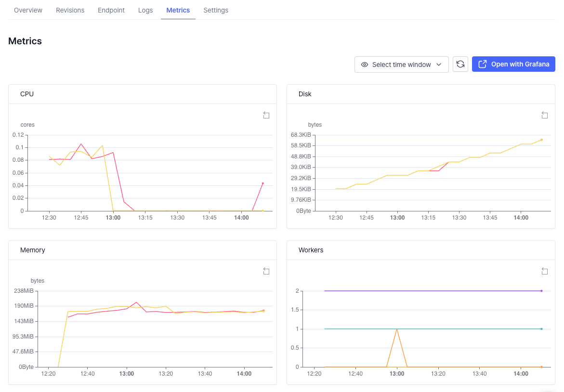Click the 12:40 label on Memory chart axis
The height and width of the screenshot is (392, 564).
87,374
